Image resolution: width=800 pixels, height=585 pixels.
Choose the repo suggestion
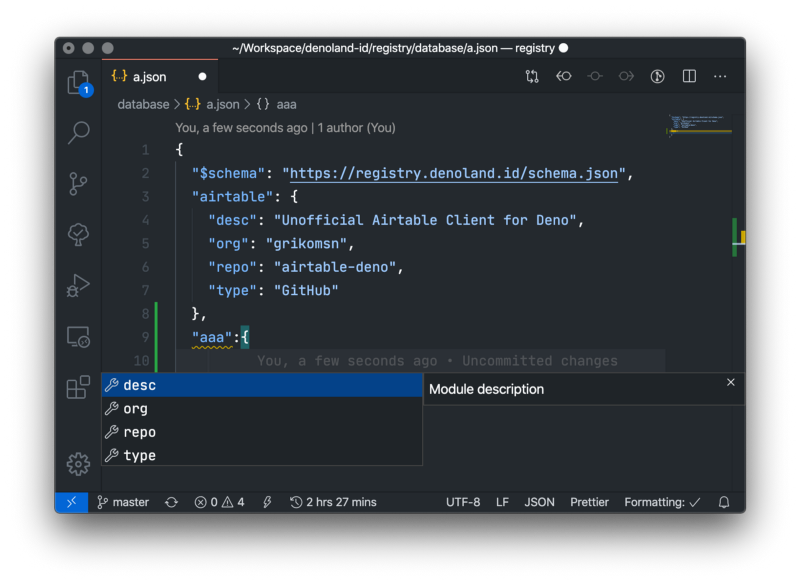pyautogui.click(x=262, y=432)
